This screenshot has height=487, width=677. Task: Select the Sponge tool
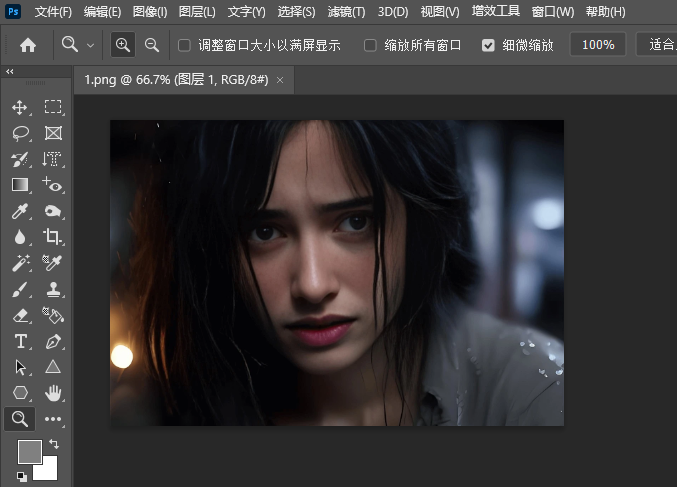click(53, 211)
